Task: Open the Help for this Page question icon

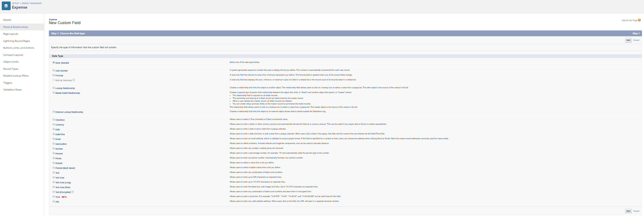Action: pos(639,20)
